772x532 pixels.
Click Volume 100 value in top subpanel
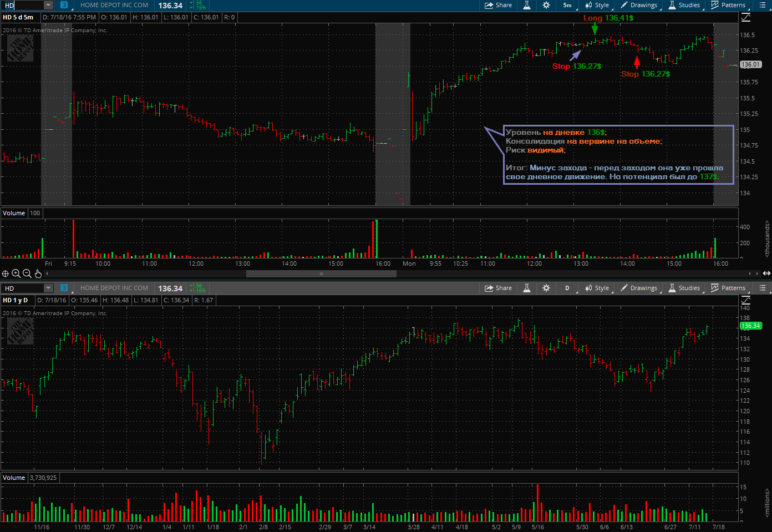pos(35,213)
